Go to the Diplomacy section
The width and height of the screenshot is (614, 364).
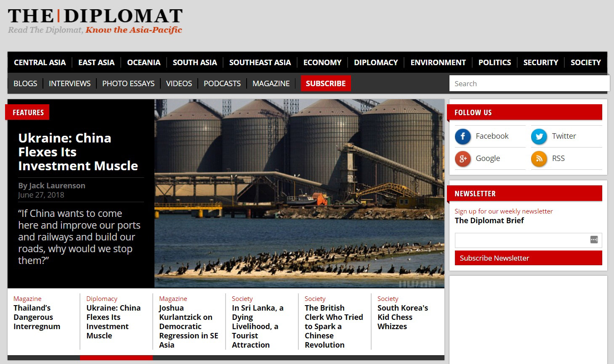click(376, 62)
